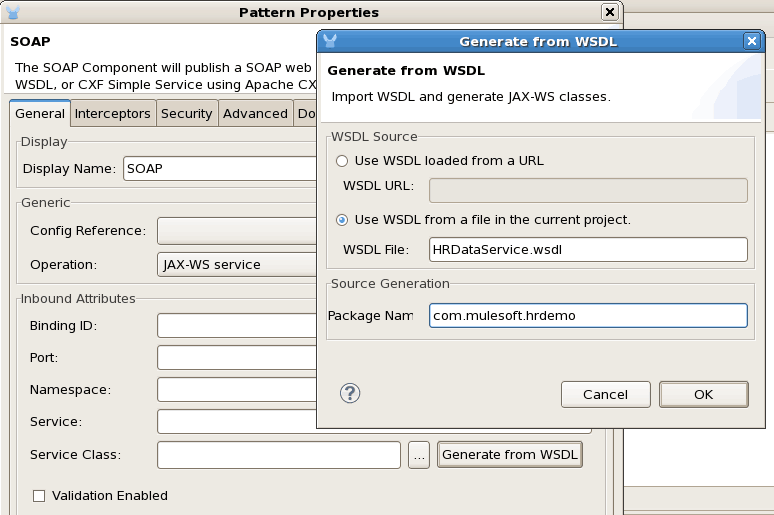Image resolution: width=774 pixels, height=515 pixels.
Task: Click the 'WSDL File:' label
Action: click(376, 250)
